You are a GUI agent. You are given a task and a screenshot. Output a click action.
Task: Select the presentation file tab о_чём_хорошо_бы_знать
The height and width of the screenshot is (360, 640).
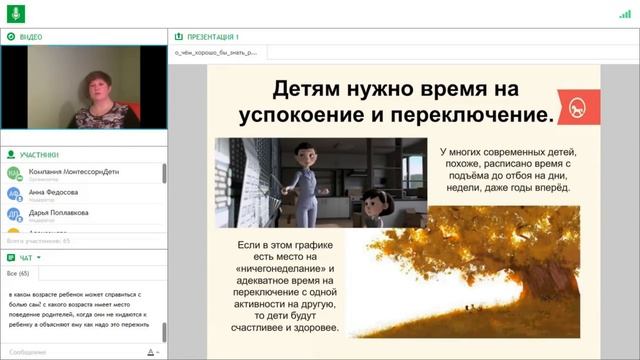(216, 53)
